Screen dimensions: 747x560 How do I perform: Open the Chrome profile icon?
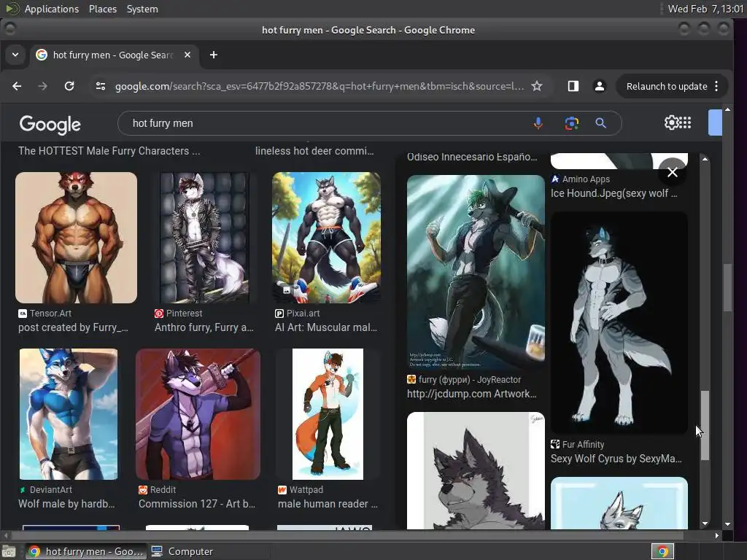[599, 86]
